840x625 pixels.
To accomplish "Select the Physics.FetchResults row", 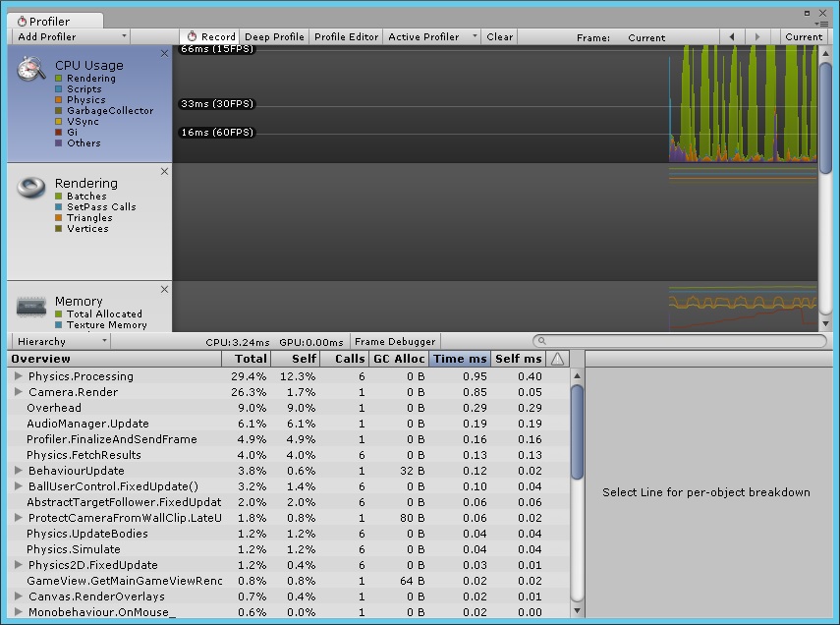I will pos(289,455).
